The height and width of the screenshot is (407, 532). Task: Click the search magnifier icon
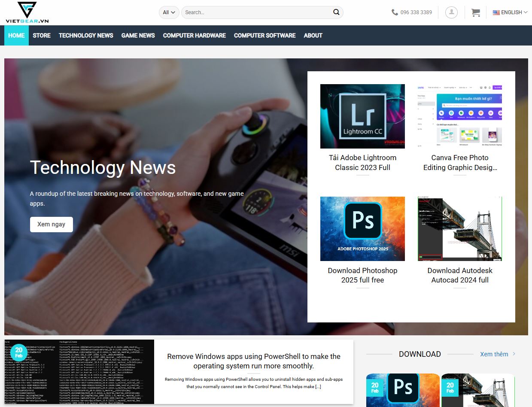336,12
